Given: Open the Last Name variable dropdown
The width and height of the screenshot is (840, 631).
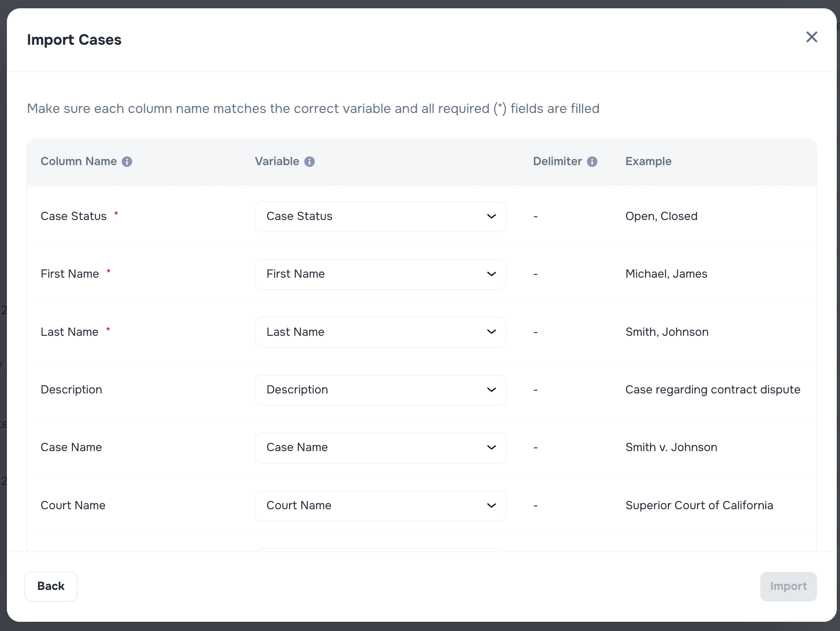Looking at the screenshot, I should (380, 332).
